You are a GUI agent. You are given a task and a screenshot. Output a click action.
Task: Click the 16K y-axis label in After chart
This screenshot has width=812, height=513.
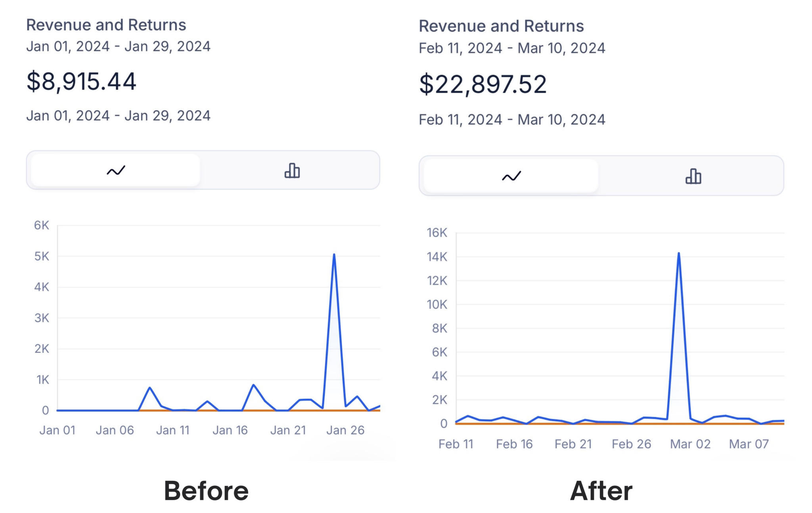(437, 233)
